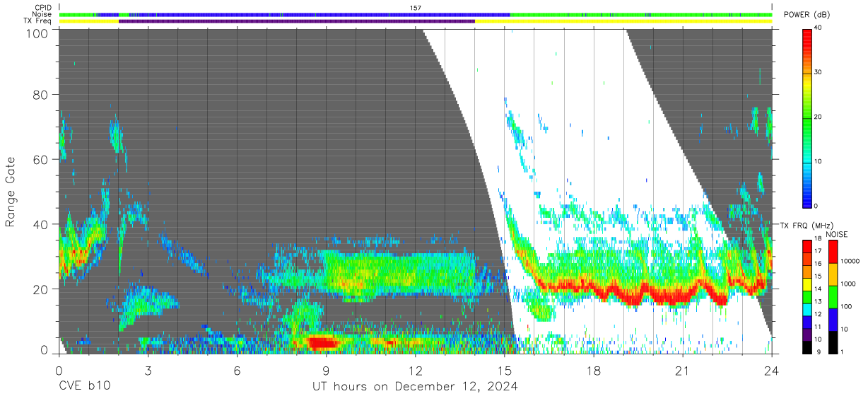
Task: Click the Range Gate tick label 20
Action: [42, 289]
